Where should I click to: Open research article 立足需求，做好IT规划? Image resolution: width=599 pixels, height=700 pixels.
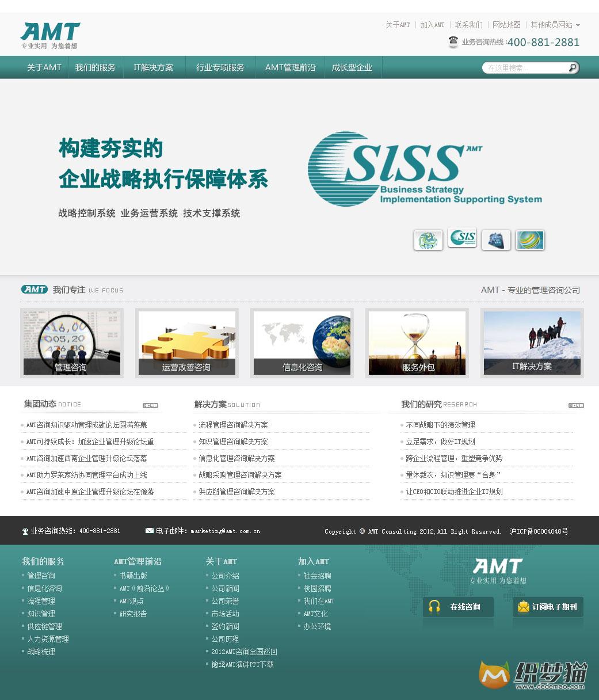coord(441,442)
